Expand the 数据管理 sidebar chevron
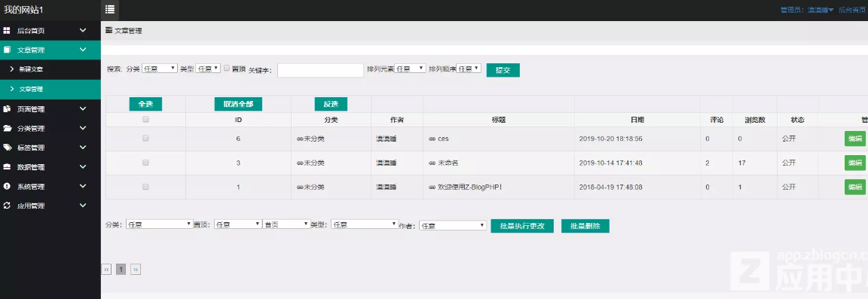 tap(82, 167)
